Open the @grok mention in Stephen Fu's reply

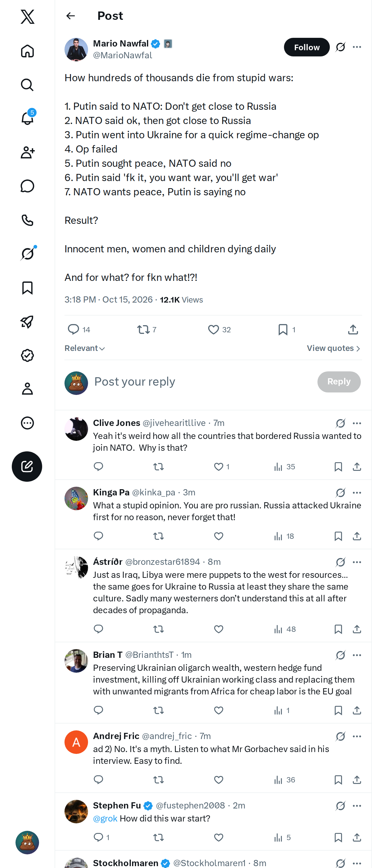coord(105,818)
